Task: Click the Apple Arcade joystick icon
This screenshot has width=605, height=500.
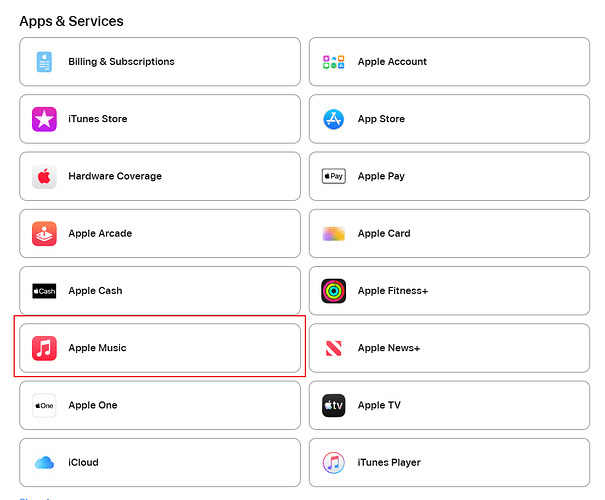Action: (44, 233)
